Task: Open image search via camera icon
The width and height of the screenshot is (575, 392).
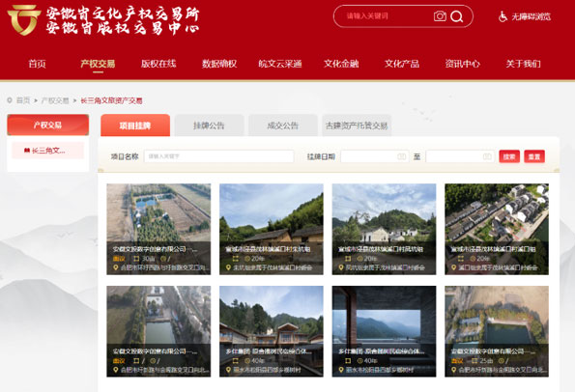Action: click(x=440, y=16)
